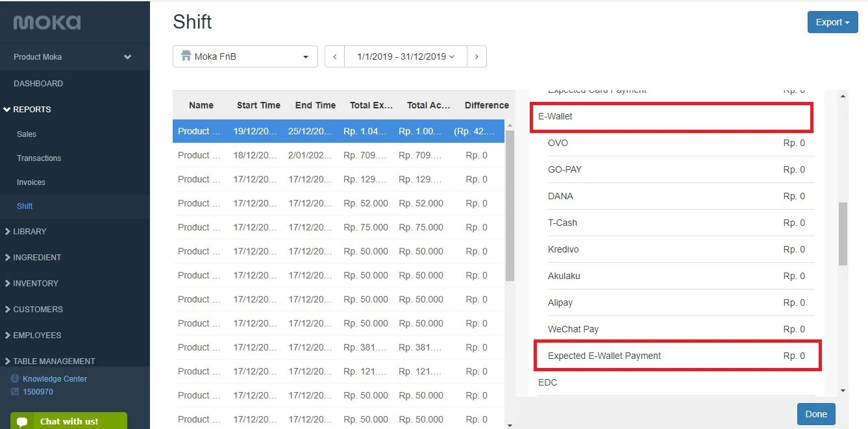This screenshot has height=429, width=868.
Task: Open the Moka FnB outlet dropdown
Action: point(245,56)
